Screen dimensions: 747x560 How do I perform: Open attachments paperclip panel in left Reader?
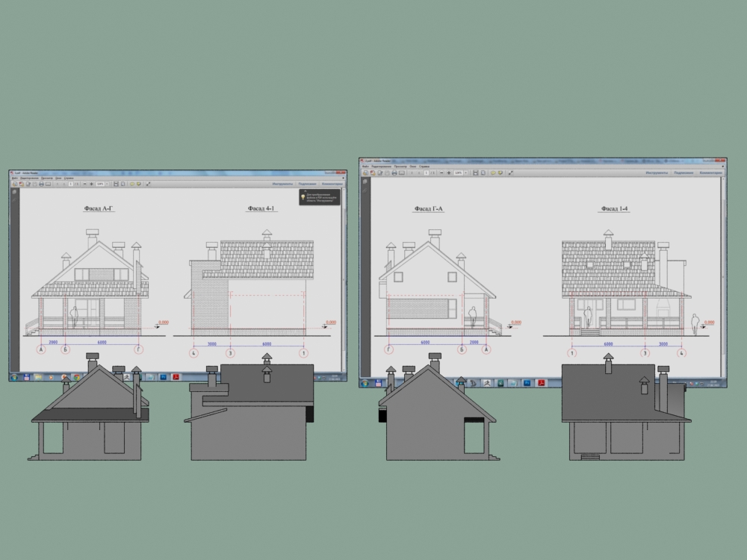[14, 200]
